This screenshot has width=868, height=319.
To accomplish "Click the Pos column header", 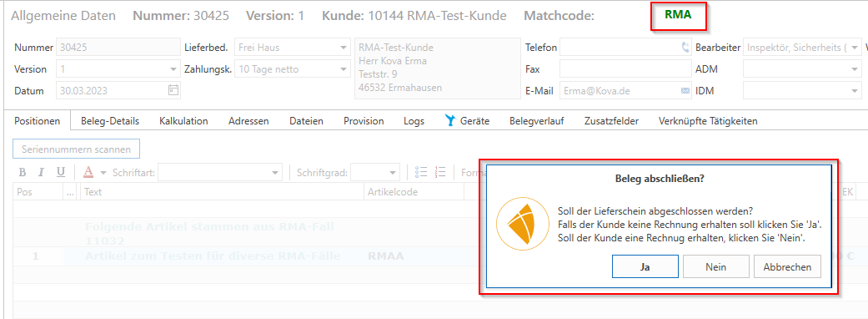I will [38, 192].
